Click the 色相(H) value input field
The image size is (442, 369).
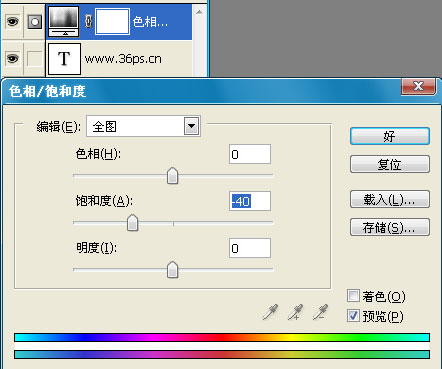tap(250, 154)
